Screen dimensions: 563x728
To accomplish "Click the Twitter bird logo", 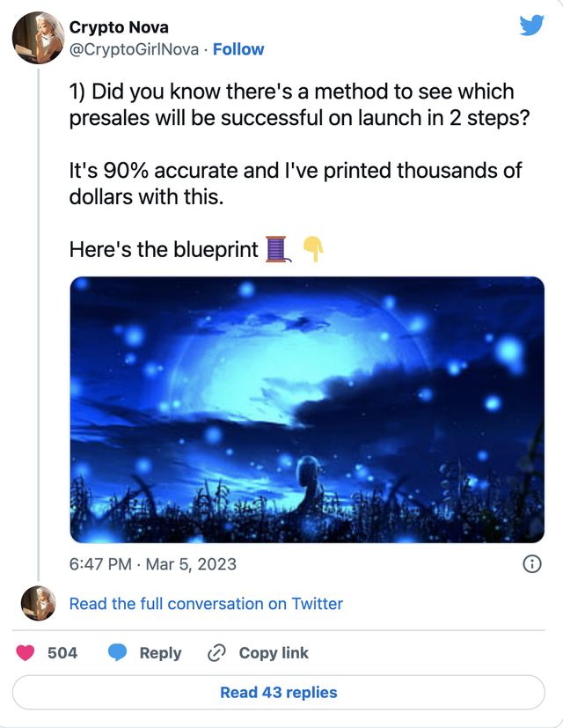I will (x=531, y=26).
